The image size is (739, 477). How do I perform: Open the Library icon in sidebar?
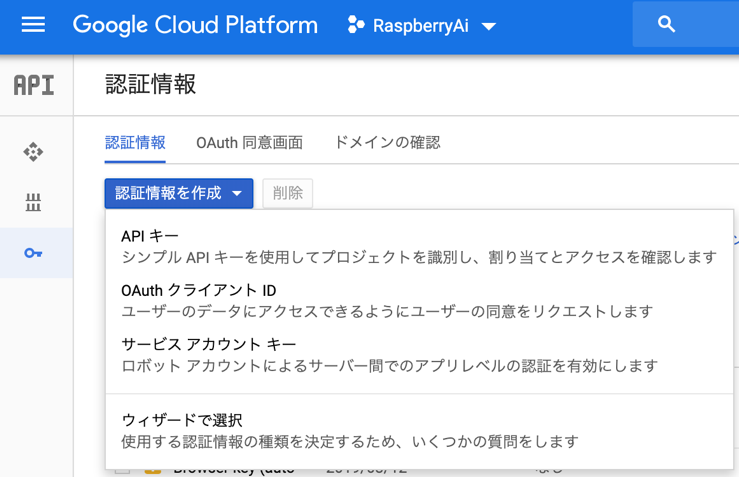33,202
